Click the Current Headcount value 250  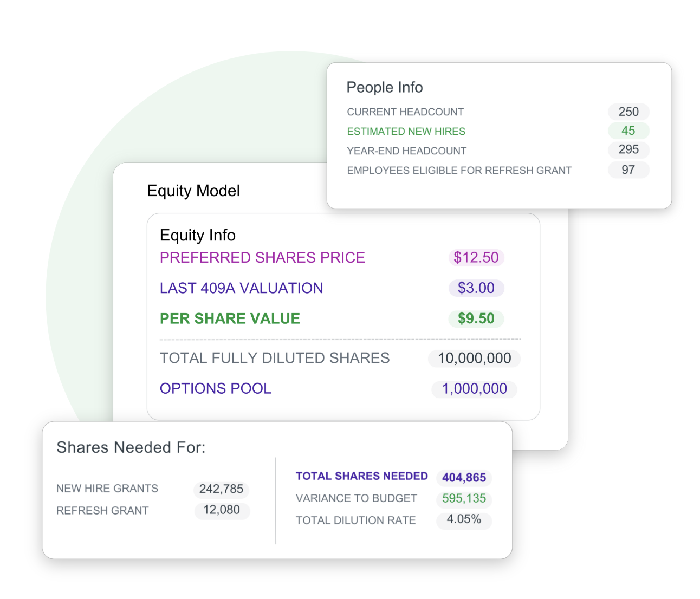tap(628, 112)
